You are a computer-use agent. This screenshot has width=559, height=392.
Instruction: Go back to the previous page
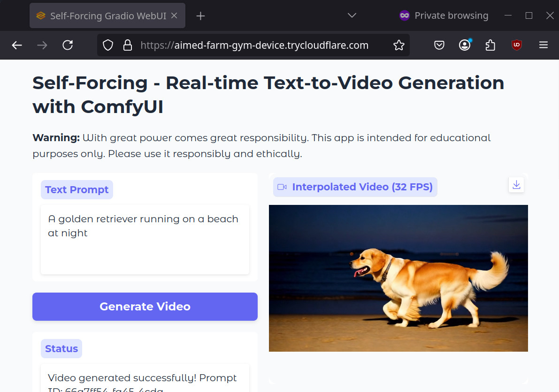click(17, 45)
